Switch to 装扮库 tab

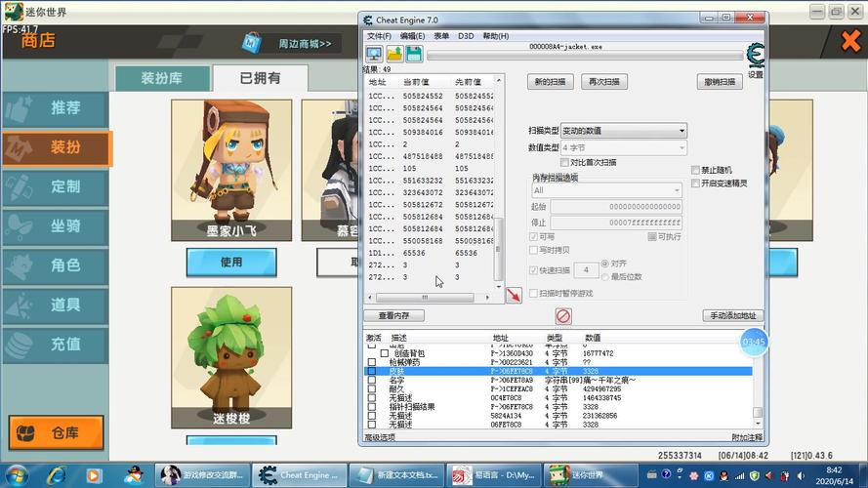[x=162, y=78]
